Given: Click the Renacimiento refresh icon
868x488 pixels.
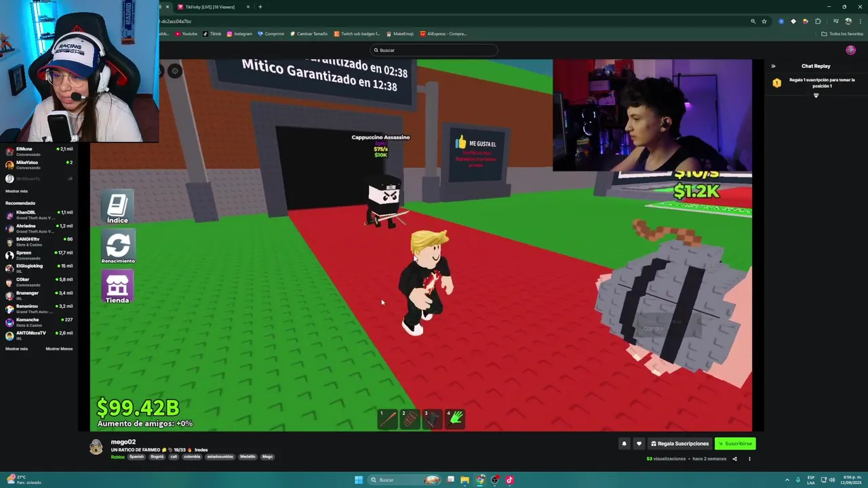Looking at the screenshot, I should (118, 245).
